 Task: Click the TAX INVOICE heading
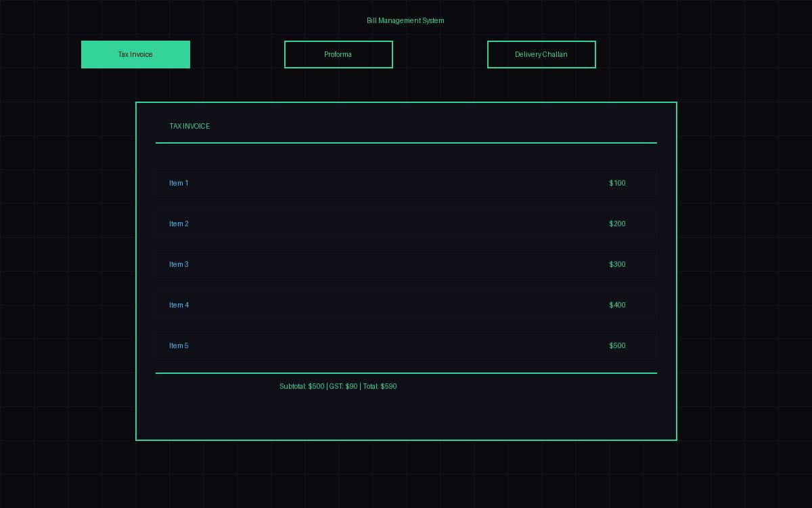[x=189, y=126]
